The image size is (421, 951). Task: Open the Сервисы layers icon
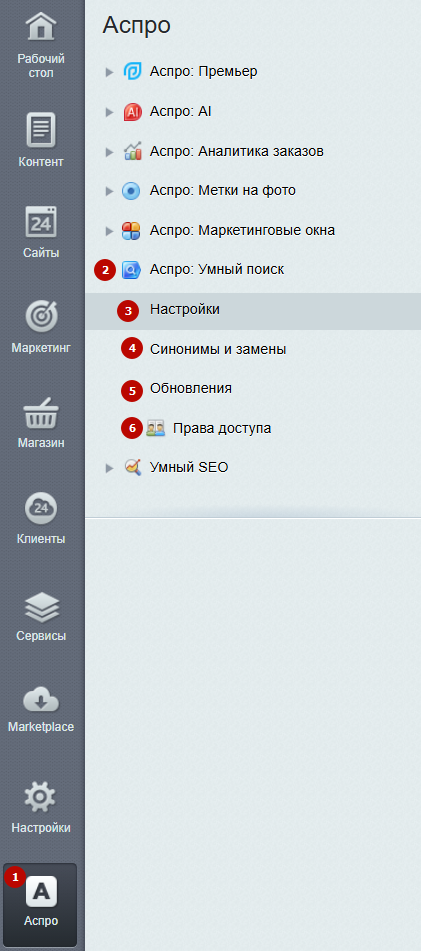tap(41, 606)
